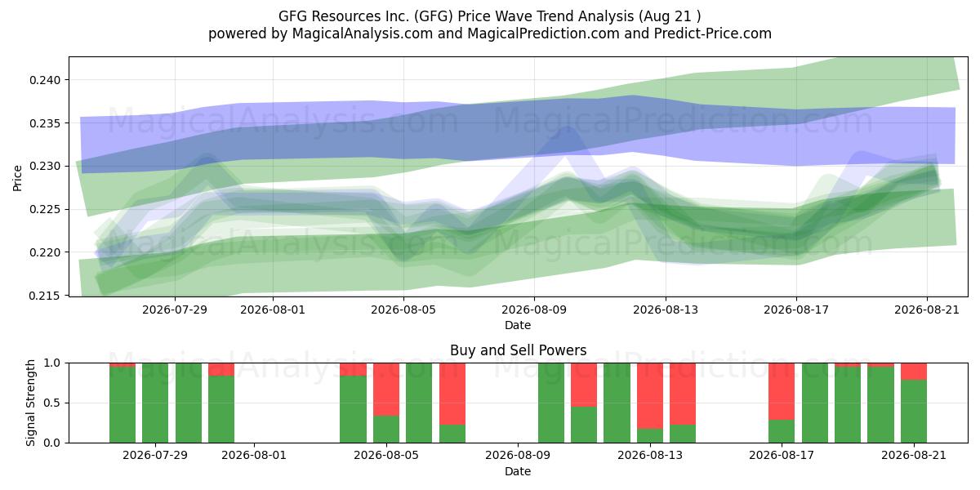
Task: Click the red sell portion of the 2026-08-05 bar
Action: [386, 390]
